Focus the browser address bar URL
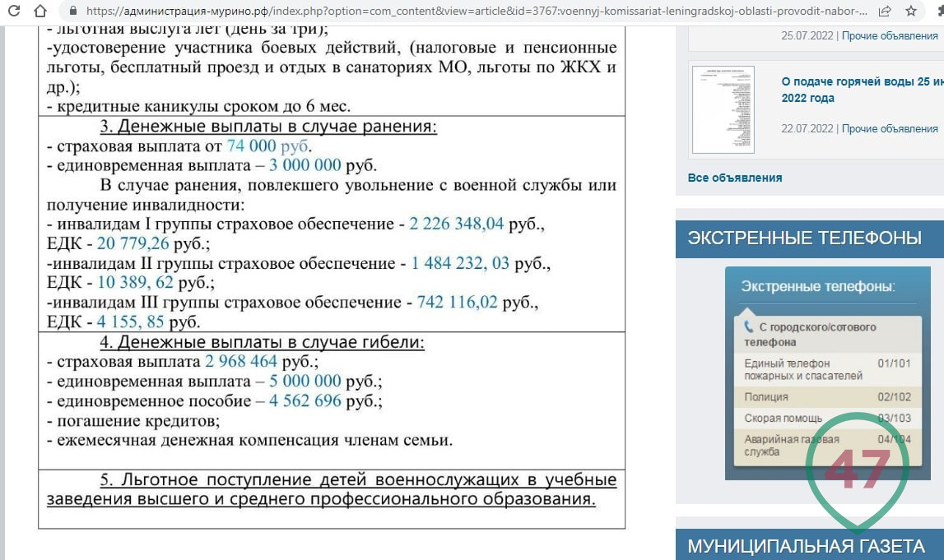944x560 pixels. pos(476,12)
